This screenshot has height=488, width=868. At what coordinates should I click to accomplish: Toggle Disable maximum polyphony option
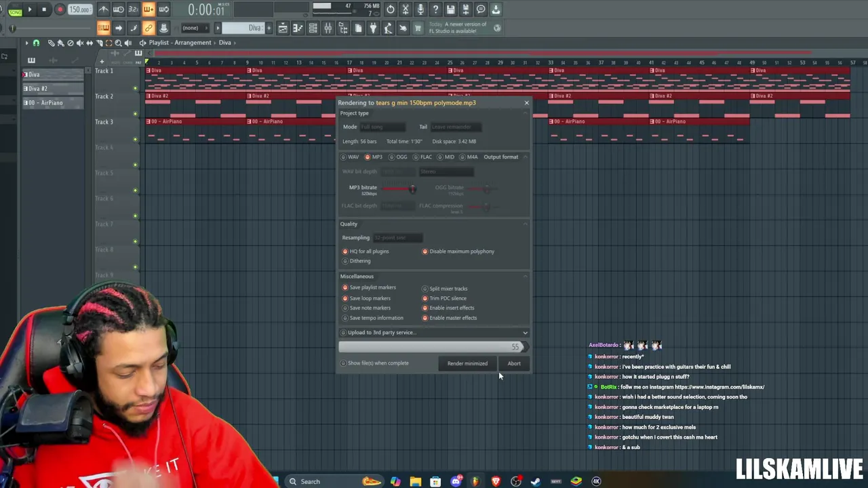pyautogui.click(x=458, y=251)
